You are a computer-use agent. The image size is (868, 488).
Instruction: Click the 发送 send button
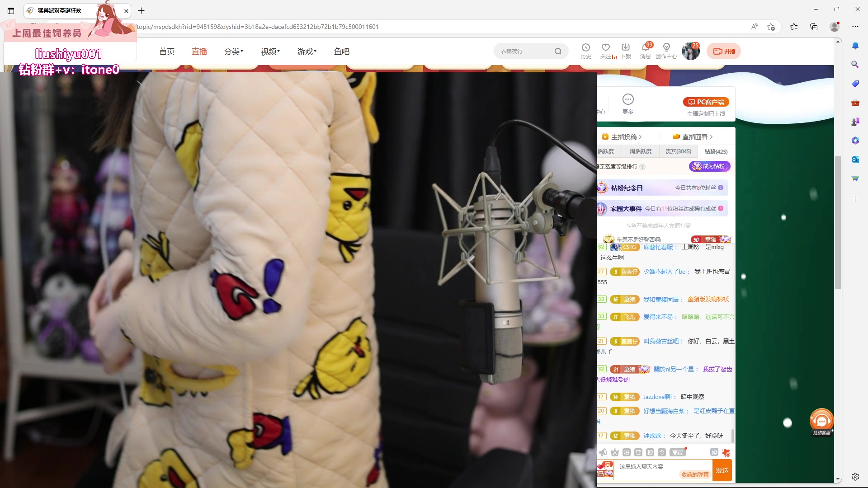pos(722,470)
